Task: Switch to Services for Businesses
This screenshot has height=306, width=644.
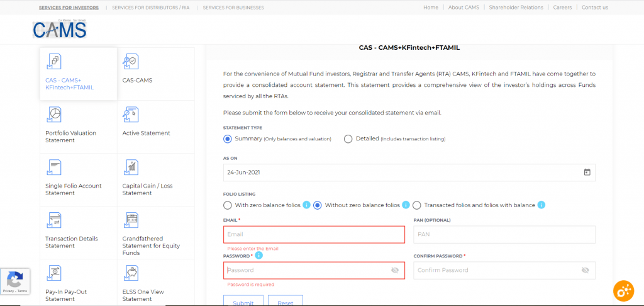Action: tap(233, 8)
